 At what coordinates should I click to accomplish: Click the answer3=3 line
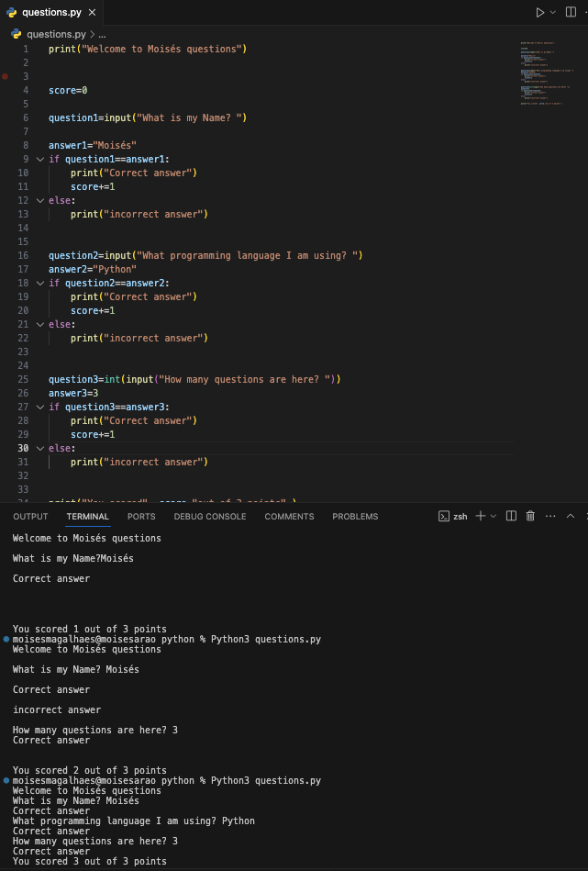[73, 394]
